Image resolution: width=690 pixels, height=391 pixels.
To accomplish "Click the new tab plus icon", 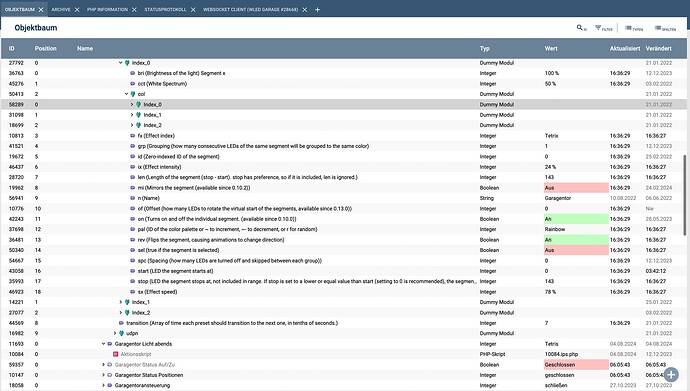I will pyautogui.click(x=317, y=9).
